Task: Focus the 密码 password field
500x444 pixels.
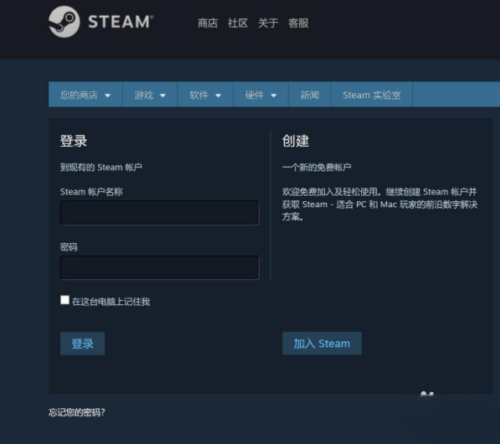Action: (159, 267)
